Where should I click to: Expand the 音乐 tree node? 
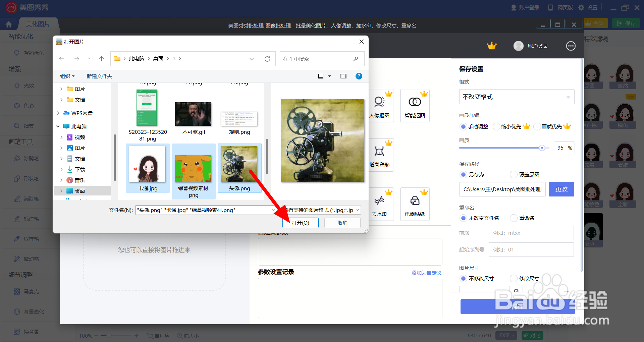[x=61, y=180]
